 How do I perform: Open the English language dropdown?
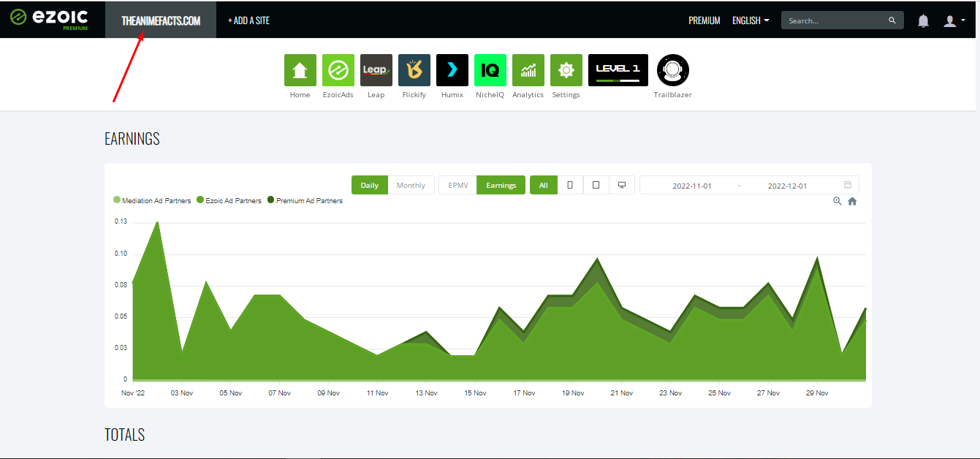(x=751, y=20)
